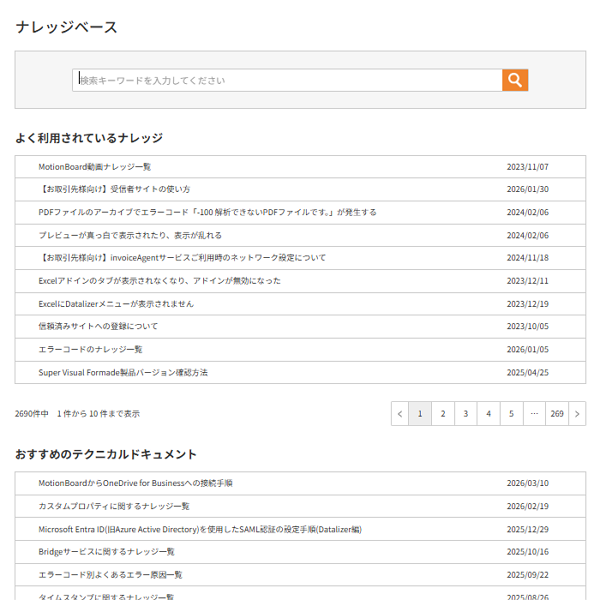Jump to last page 269

pyautogui.click(x=557, y=413)
